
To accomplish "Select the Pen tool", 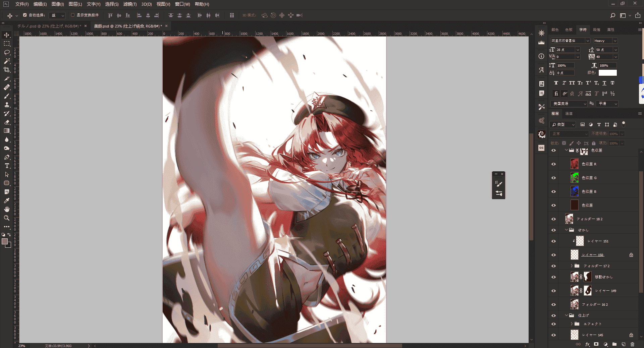I will click(x=7, y=157).
